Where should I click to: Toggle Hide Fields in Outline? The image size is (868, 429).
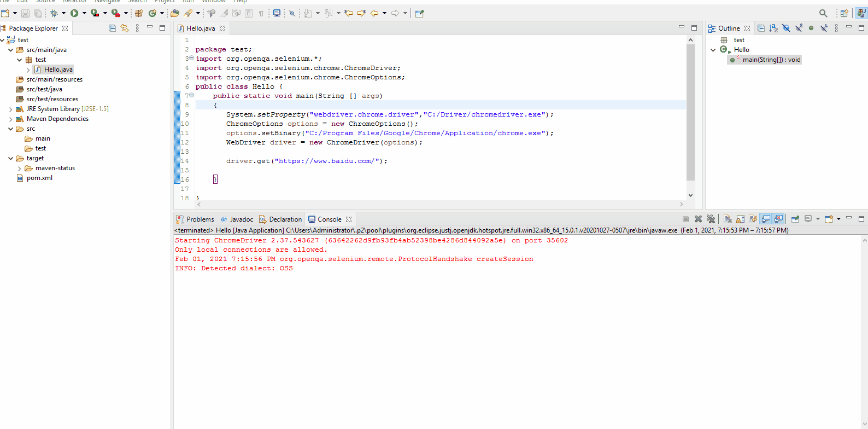click(786, 28)
